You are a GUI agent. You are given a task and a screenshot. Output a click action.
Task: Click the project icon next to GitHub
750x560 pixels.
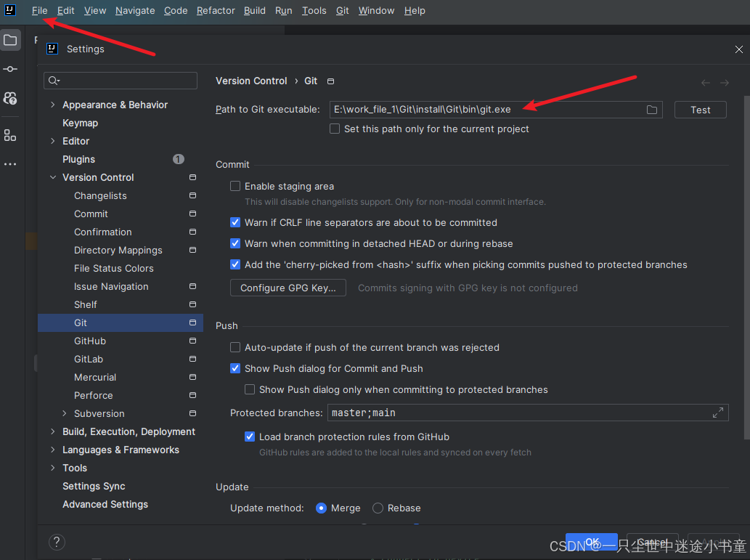coord(192,341)
